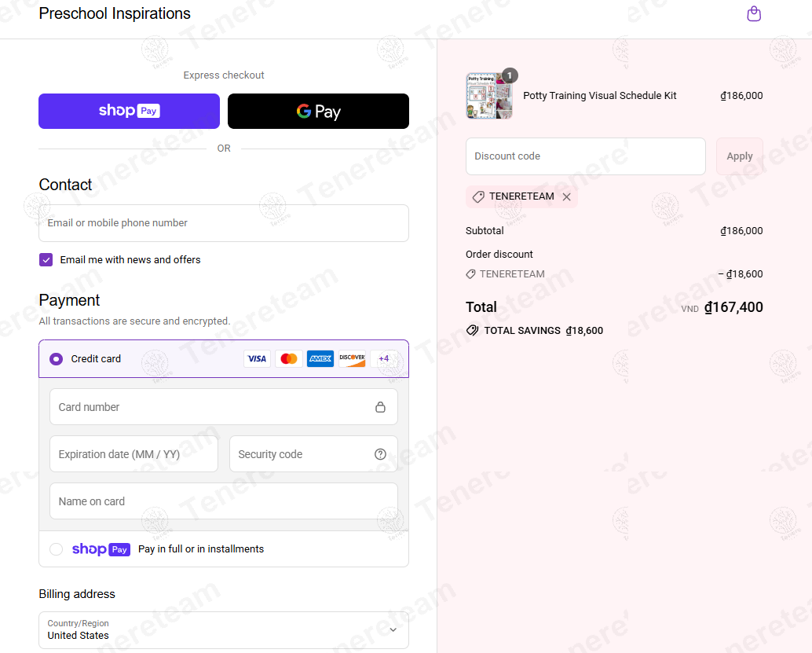Expand the Country/Region dropdown

coord(224,629)
